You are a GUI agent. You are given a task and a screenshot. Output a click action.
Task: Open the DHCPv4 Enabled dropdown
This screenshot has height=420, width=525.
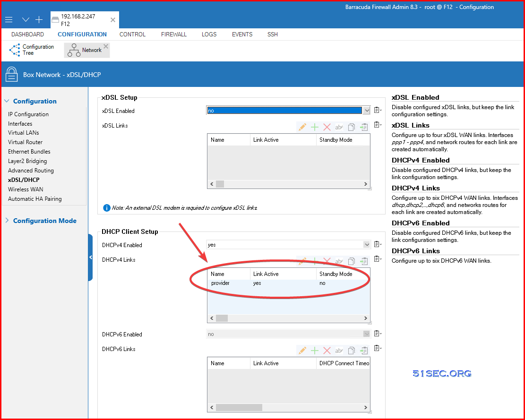tap(367, 245)
